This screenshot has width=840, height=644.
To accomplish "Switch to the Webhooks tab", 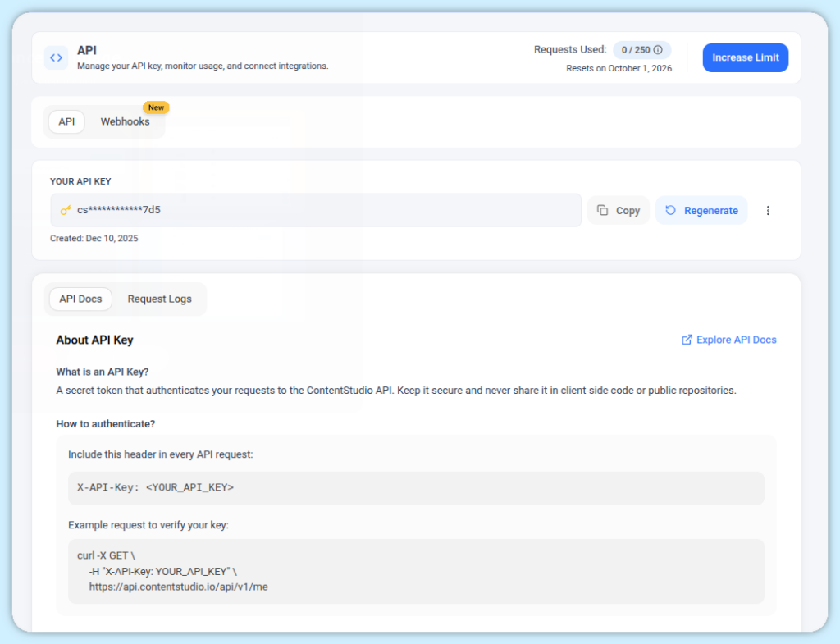I will 125,121.
